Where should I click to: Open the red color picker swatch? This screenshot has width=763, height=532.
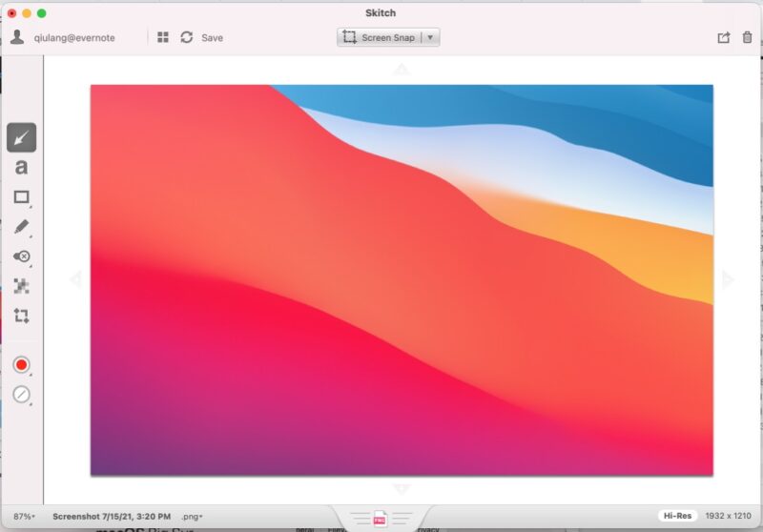pos(21,365)
